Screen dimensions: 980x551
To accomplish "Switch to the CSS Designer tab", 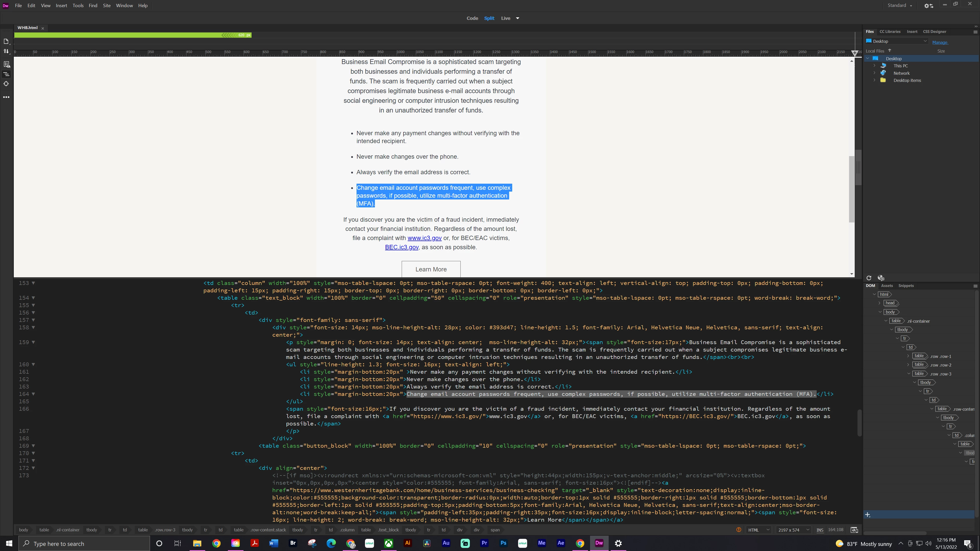I will coord(934,32).
